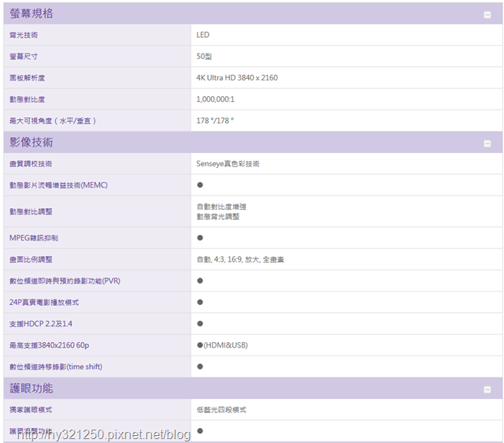504x443 pixels.
Task: Select the 畫質調校技術 row label
Action: tap(31, 164)
